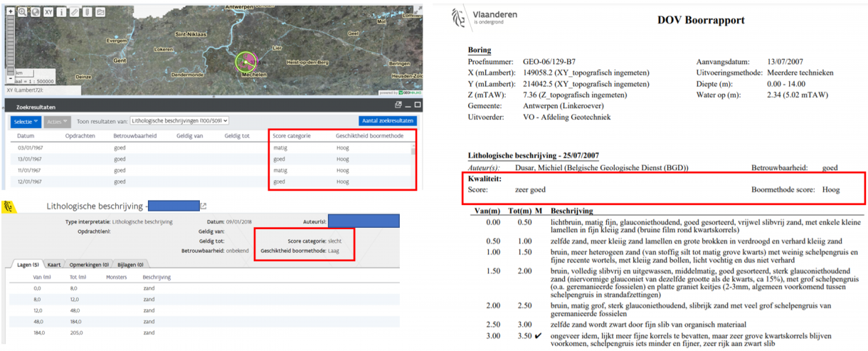Sort by Geschiktheid boormethode column header
Image resolution: width=868 pixels, height=351 pixels.
click(x=369, y=136)
